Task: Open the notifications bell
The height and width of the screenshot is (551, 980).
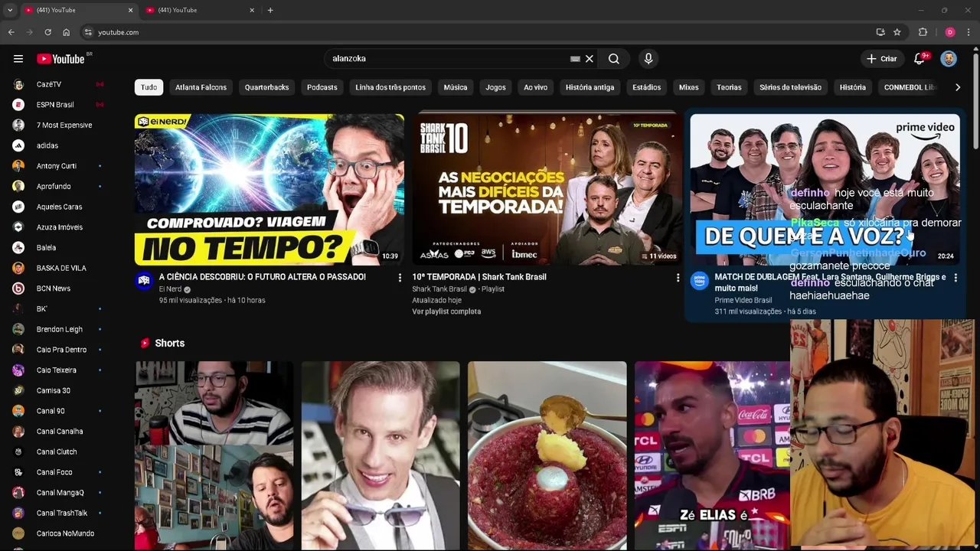Action: [920, 59]
